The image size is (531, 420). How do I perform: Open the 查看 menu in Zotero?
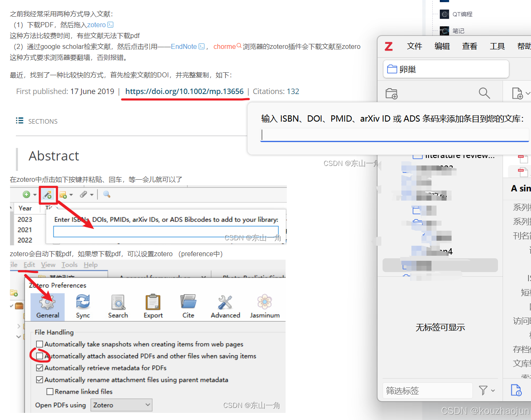coord(470,46)
